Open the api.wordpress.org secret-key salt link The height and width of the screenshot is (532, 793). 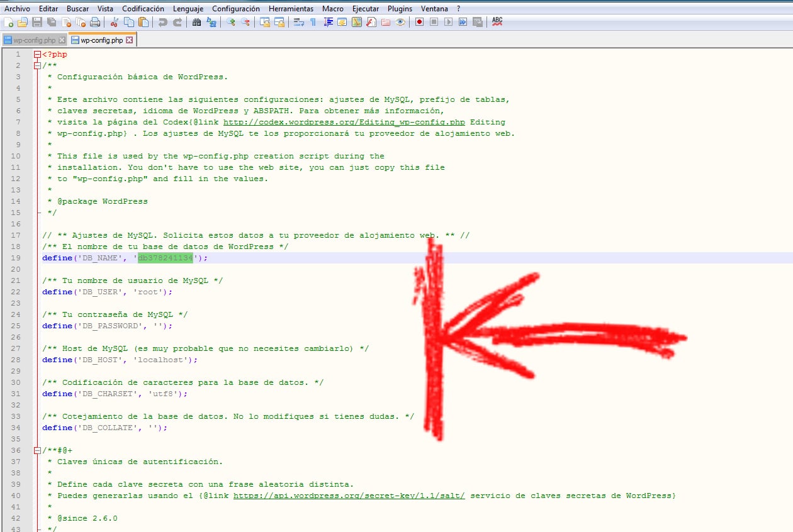coord(349,496)
